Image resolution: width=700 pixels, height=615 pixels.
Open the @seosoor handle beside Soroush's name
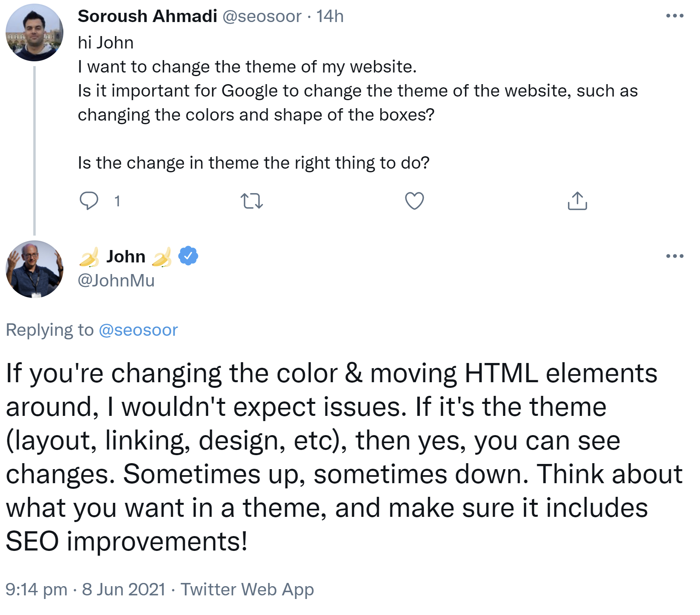click(x=261, y=16)
